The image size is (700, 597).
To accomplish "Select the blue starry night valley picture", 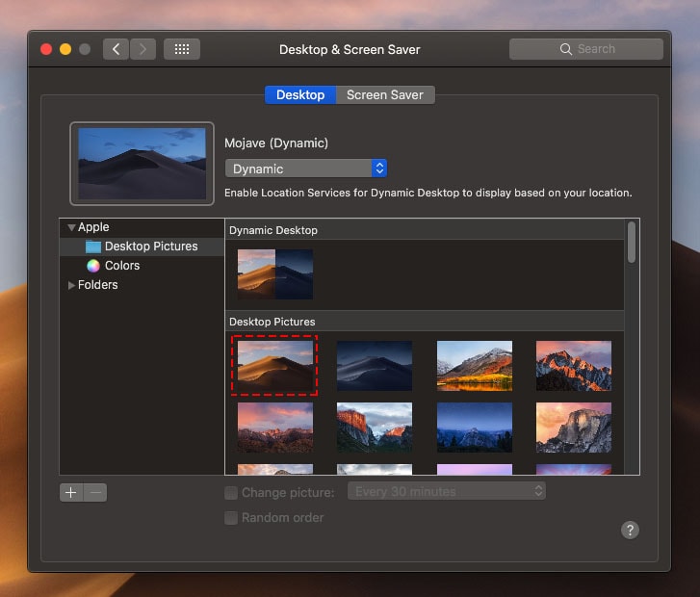I will tap(475, 428).
